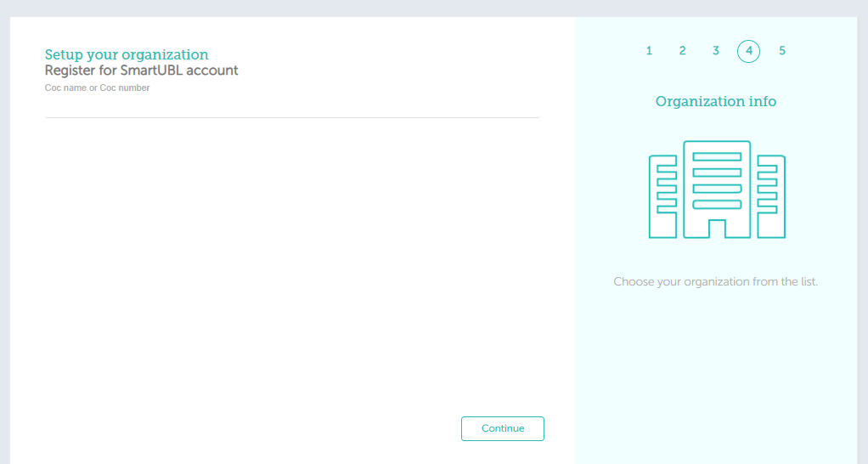This screenshot has width=868, height=464.
Task: Click the top window of the right tower
Action: (x=767, y=168)
